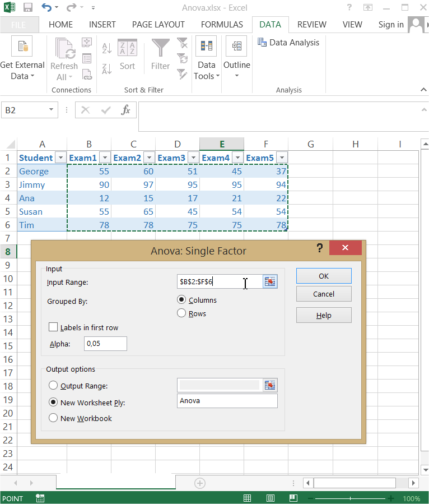Click the Data Analysis button
The image size is (429, 504).
[x=288, y=43]
